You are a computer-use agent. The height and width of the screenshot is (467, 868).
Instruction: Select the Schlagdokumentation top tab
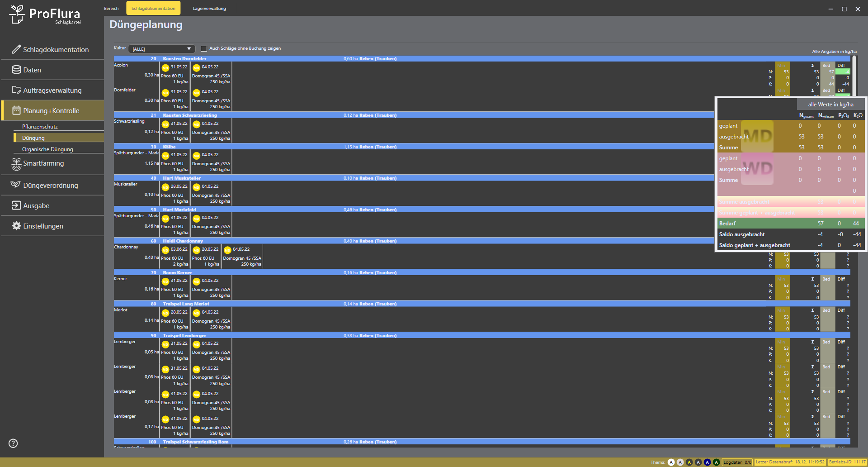click(153, 9)
